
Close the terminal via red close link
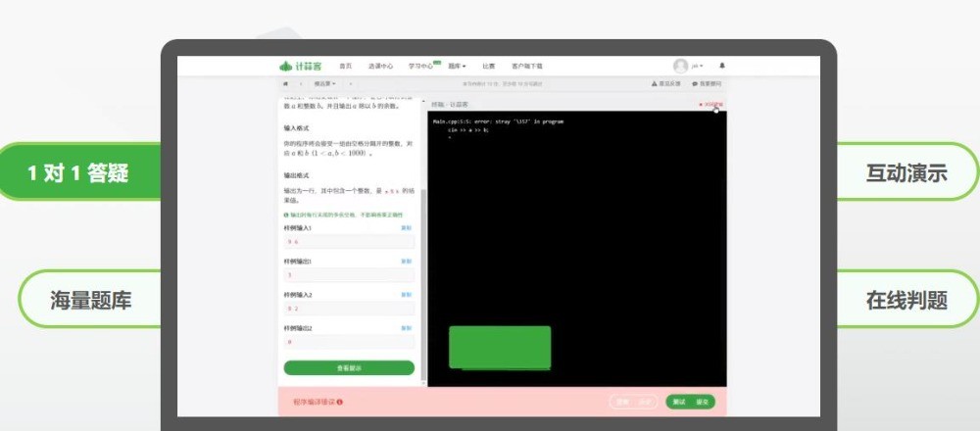pos(710,104)
